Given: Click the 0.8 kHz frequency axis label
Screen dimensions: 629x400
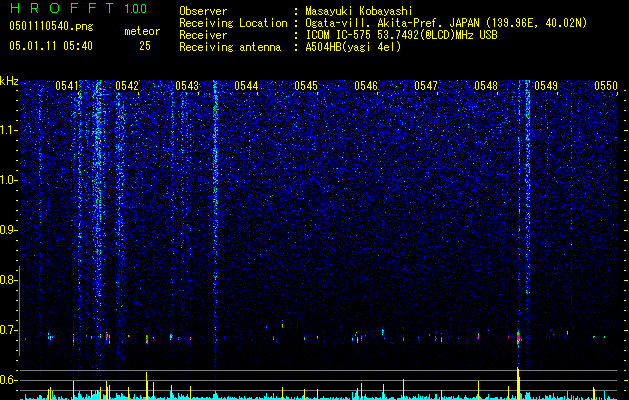Looking at the screenshot, I should (8, 280).
